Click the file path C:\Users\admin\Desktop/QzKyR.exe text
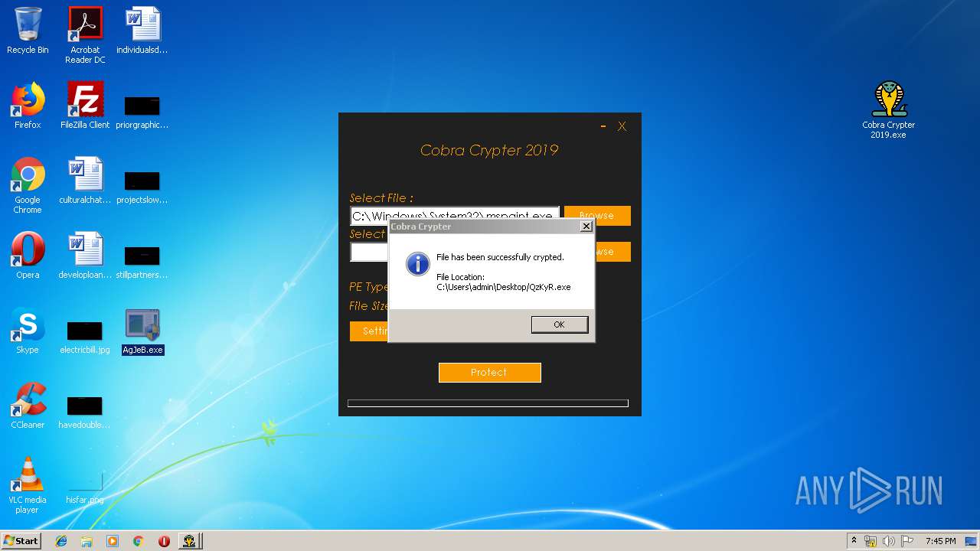980x551 pixels. tap(503, 287)
